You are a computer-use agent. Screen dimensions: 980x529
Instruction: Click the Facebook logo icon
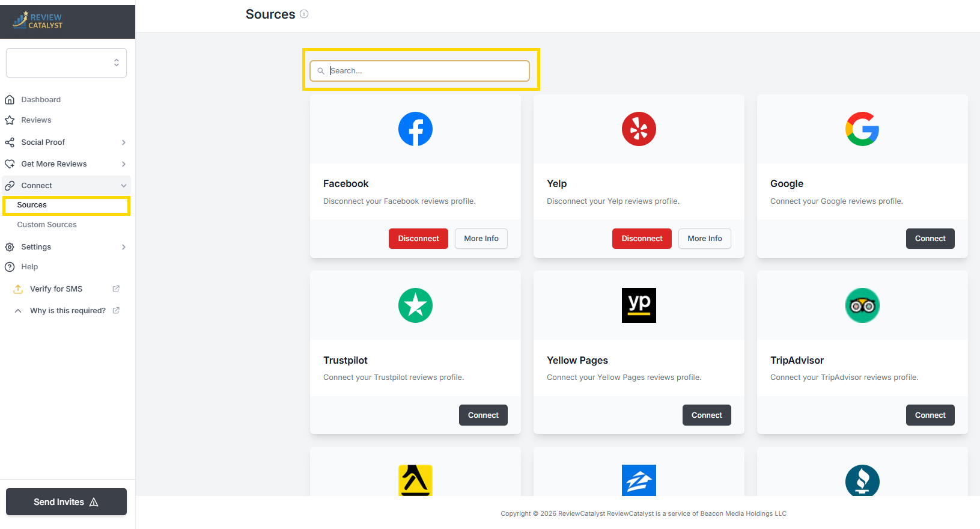pos(415,129)
